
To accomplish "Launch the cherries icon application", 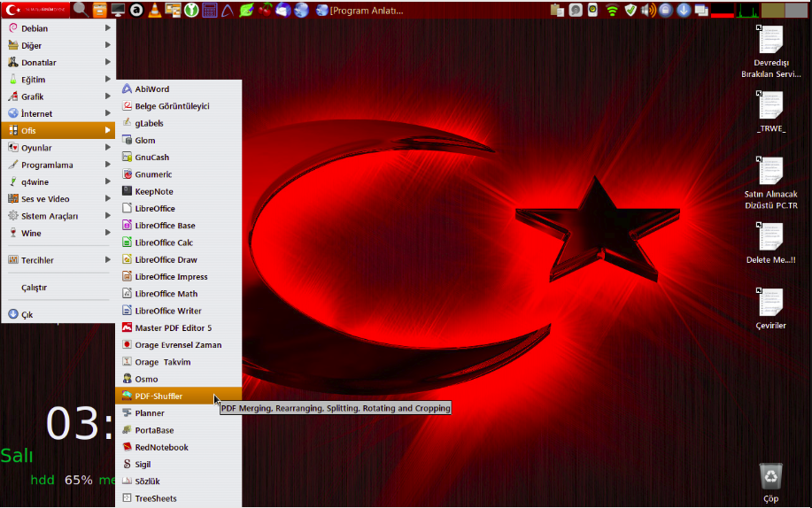I will (265, 10).
